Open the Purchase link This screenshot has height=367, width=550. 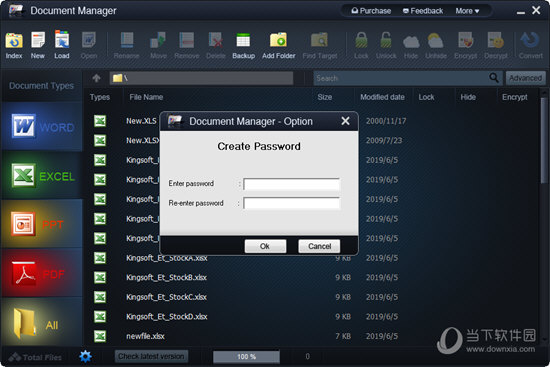click(x=371, y=11)
